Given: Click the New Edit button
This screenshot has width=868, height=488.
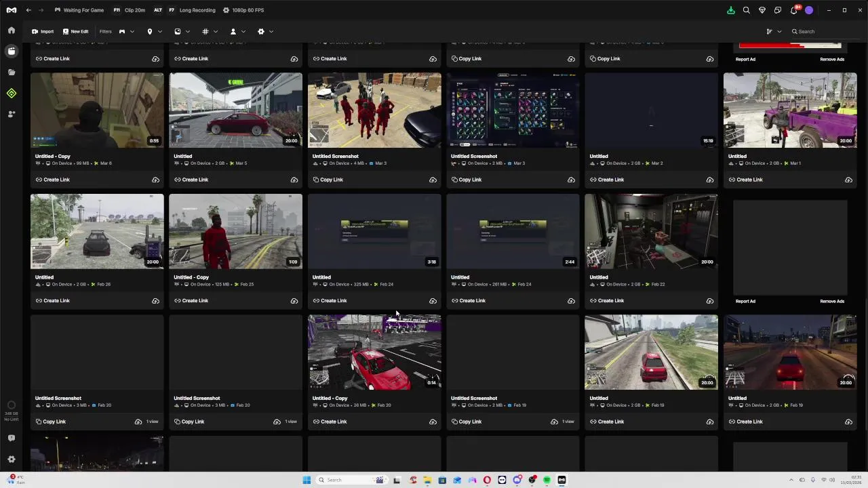Looking at the screenshot, I should [75, 31].
